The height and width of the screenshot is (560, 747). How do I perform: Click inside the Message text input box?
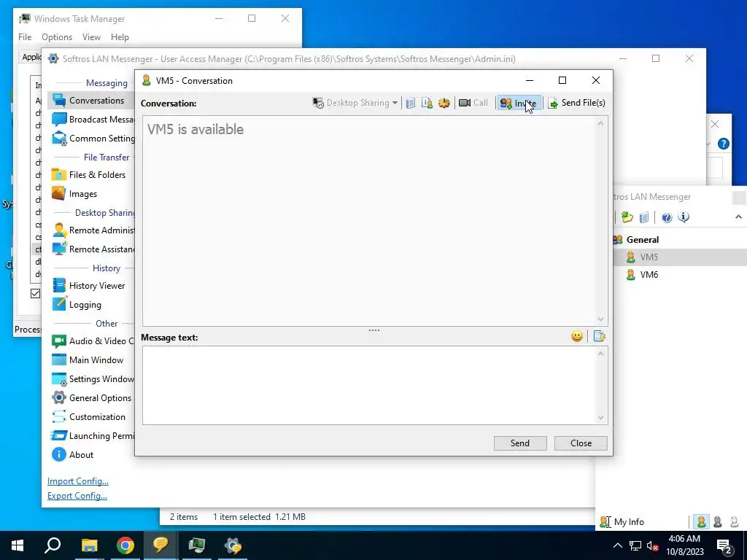(x=369, y=385)
